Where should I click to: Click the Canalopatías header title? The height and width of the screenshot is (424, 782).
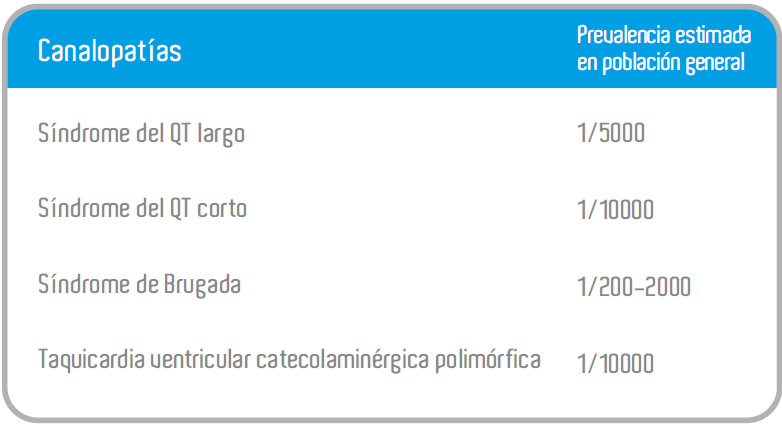109,52
